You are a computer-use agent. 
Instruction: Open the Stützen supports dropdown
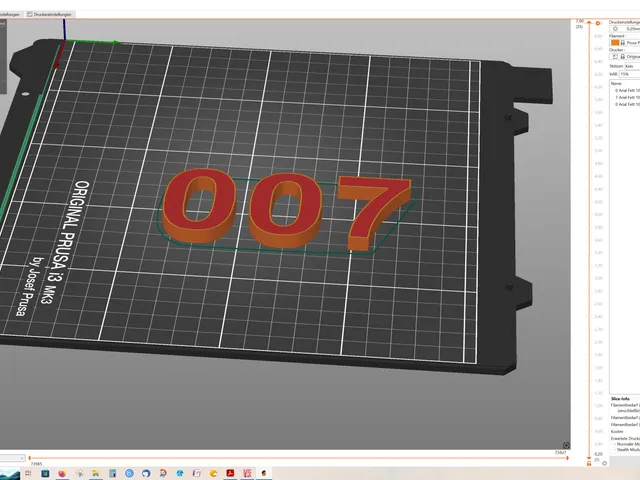point(632,66)
